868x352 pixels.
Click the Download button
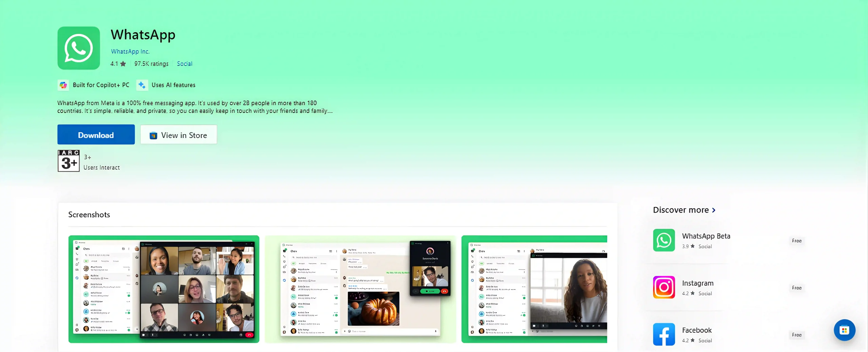click(96, 135)
